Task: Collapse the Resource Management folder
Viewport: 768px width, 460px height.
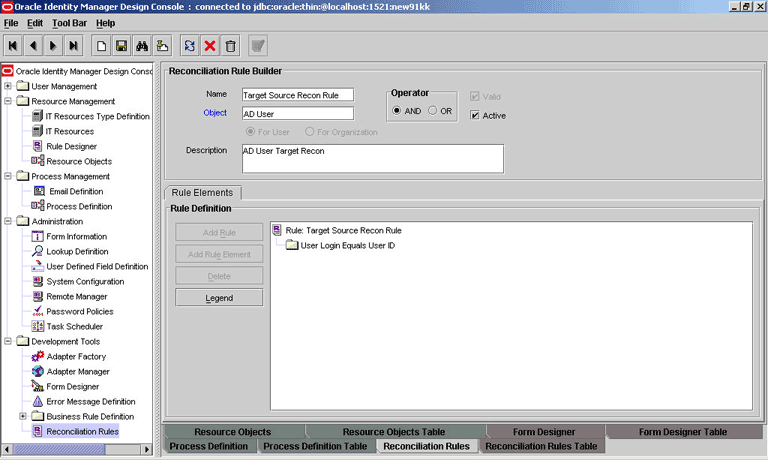Action: (8, 101)
